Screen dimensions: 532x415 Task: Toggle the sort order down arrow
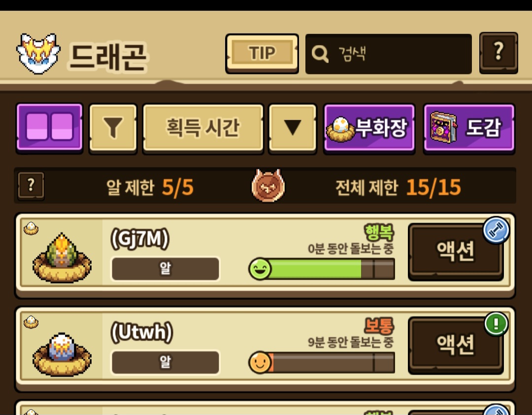coord(293,128)
